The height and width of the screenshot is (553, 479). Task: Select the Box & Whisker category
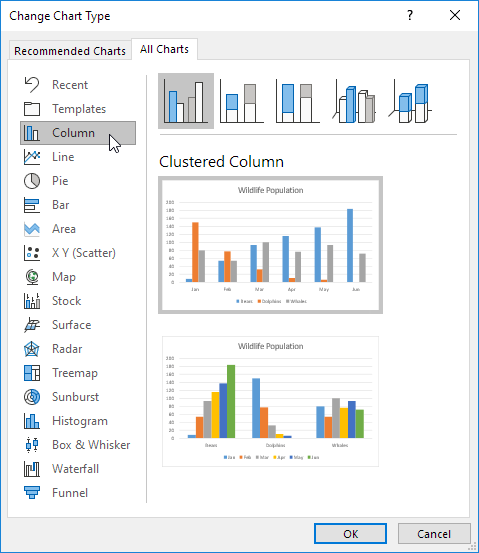pos(78,445)
